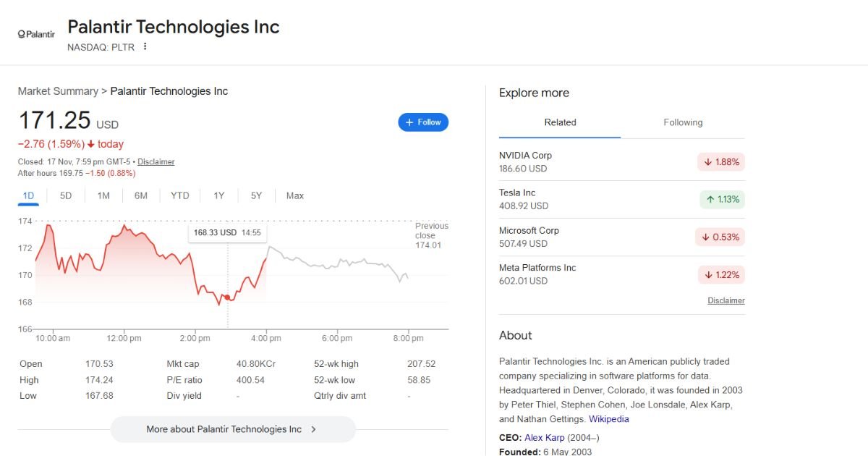Click NVIDIA's red down 1.88% badge
Viewport: 868px width, 456px height.
tap(721, 162)
